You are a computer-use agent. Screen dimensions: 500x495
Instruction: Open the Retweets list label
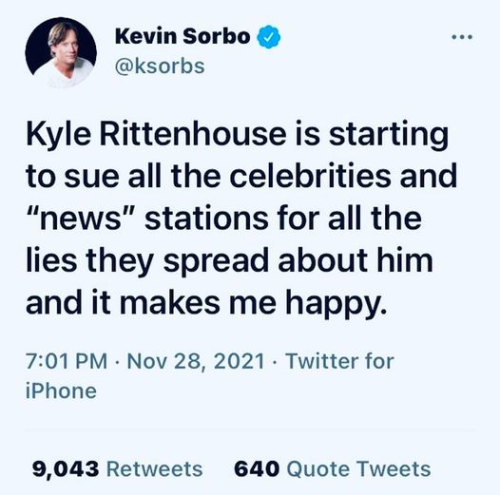(x=154, y=469)
